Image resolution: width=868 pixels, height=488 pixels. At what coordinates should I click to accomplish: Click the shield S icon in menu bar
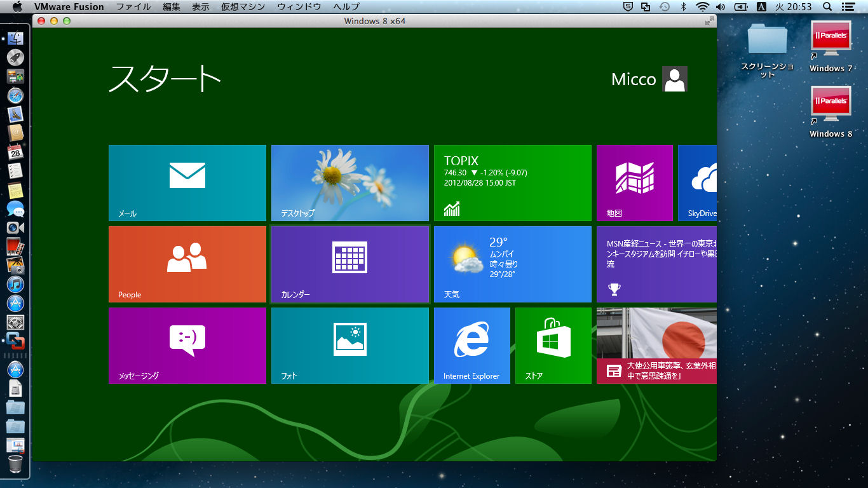628,6
